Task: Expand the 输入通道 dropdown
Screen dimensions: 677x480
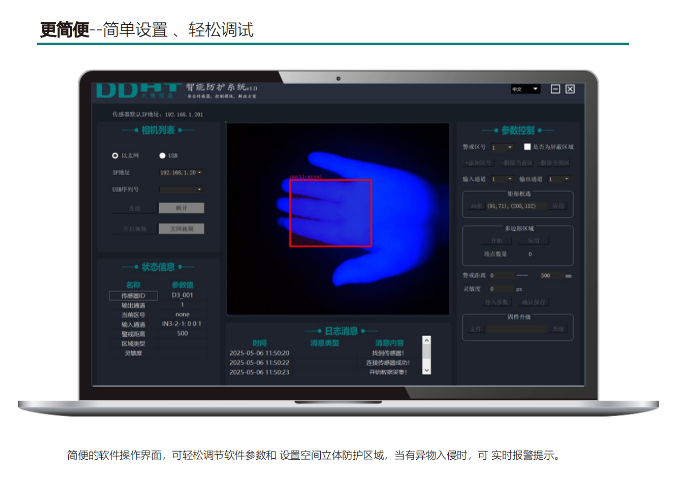Action: [501, 178]
